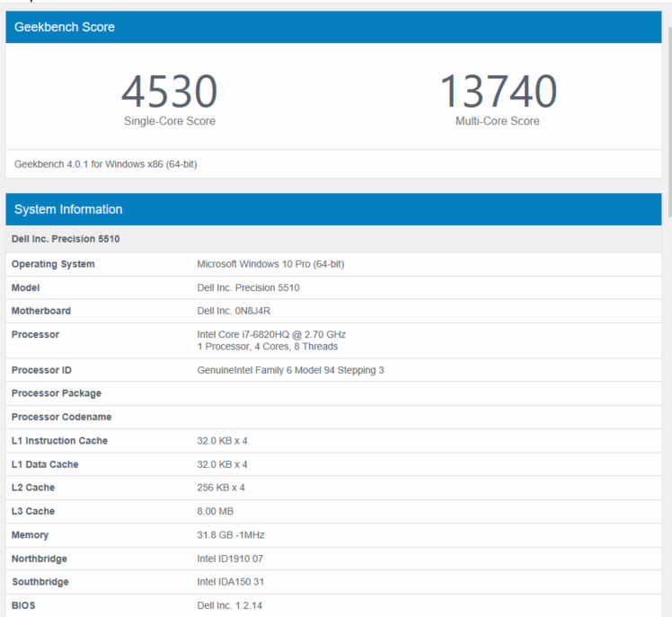Click the Northbridge label
The image size is (672, 617).
coord(40,559)
